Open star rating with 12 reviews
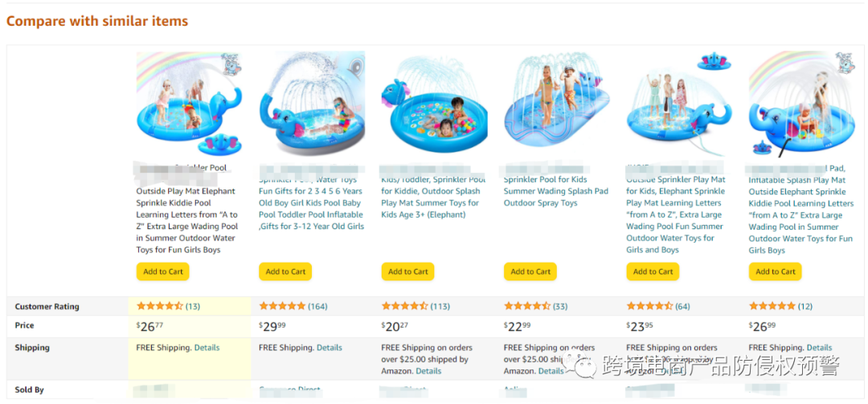 coord(772,306)
